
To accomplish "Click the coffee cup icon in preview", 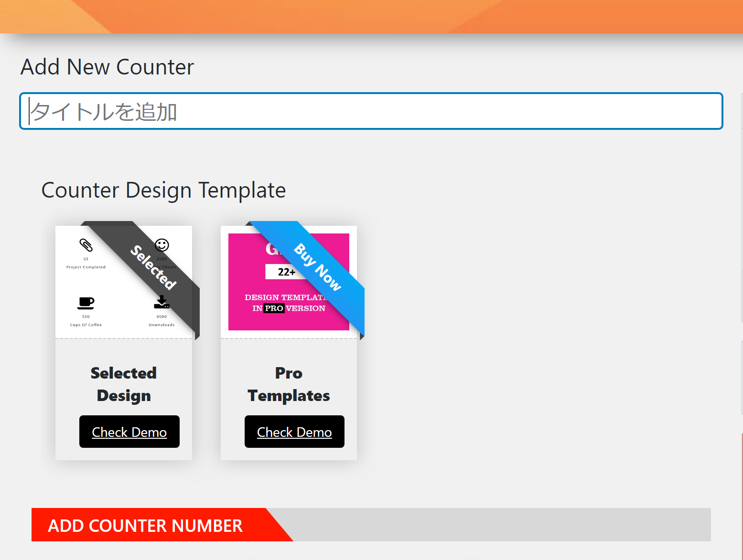I will point(86,303).
